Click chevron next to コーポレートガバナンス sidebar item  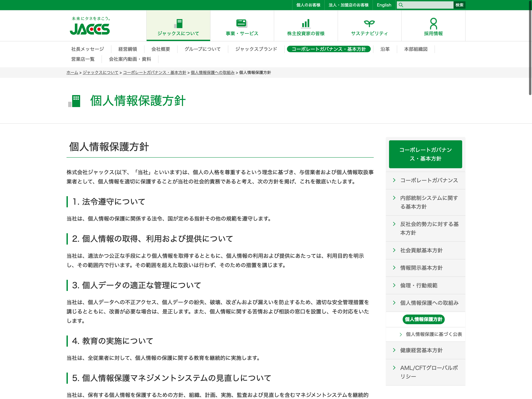pos(394,180)
